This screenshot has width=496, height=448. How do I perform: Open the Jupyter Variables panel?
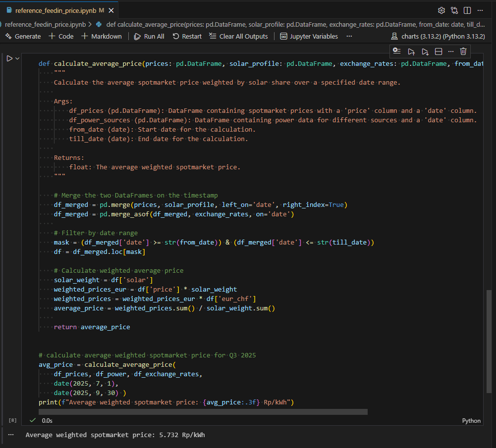[309, 36]
